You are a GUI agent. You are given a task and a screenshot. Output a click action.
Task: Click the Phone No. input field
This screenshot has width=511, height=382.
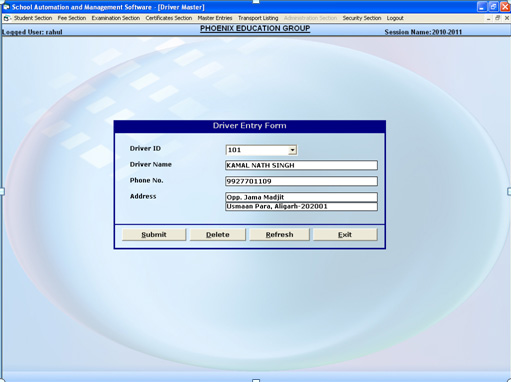point(301,181)
